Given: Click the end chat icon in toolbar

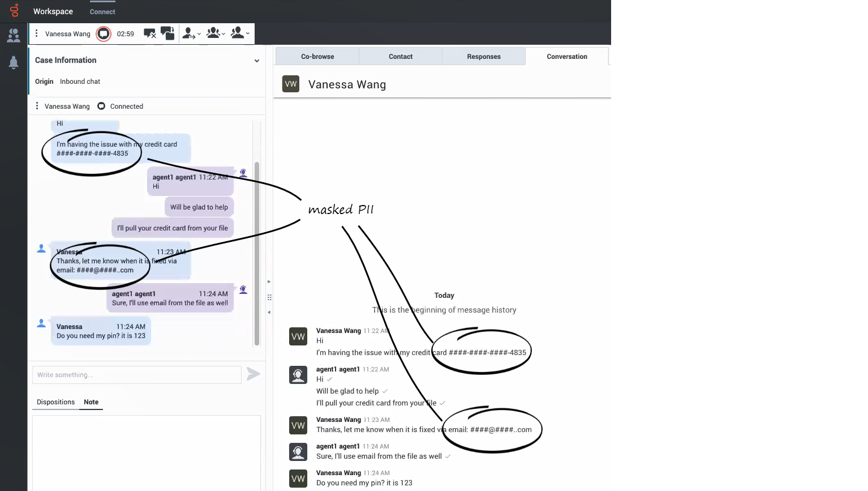Looking at the screenshot, I should pyautogui.click(x=149, y=34).
